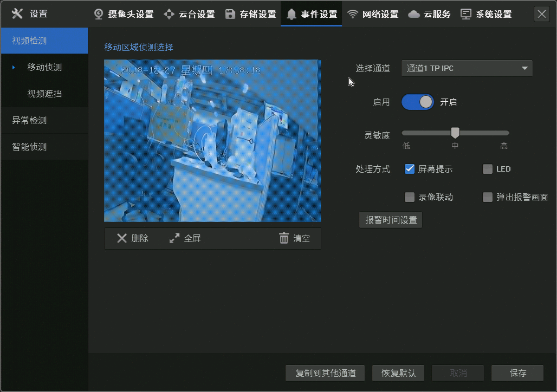Click the delete X icon below preview

point(122,238)
